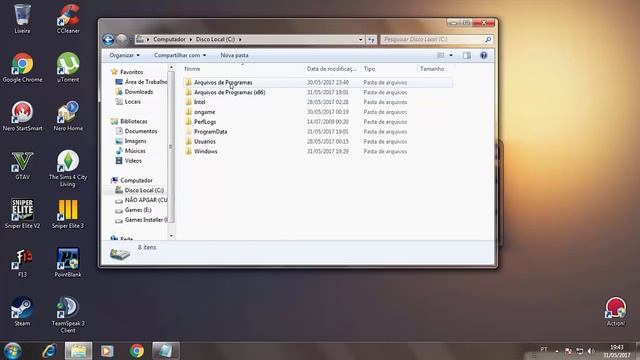Select the Sniper Elite V2 icon
The width and height of the screenshot is (640, 360).
(22, 213)
